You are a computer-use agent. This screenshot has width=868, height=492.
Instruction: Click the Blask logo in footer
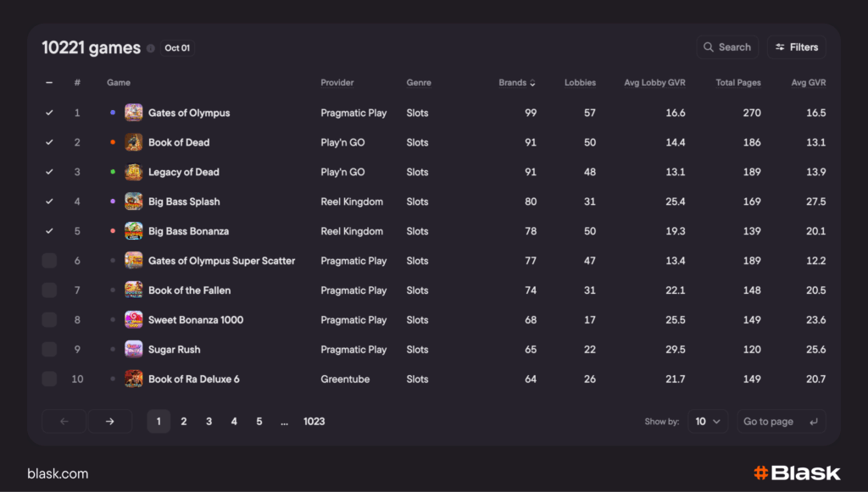[x=796, y=473]
